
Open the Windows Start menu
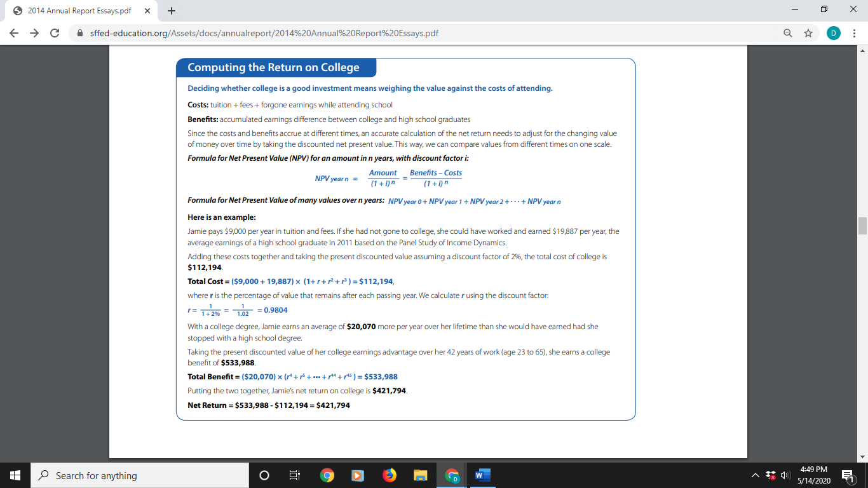(15, 475)
